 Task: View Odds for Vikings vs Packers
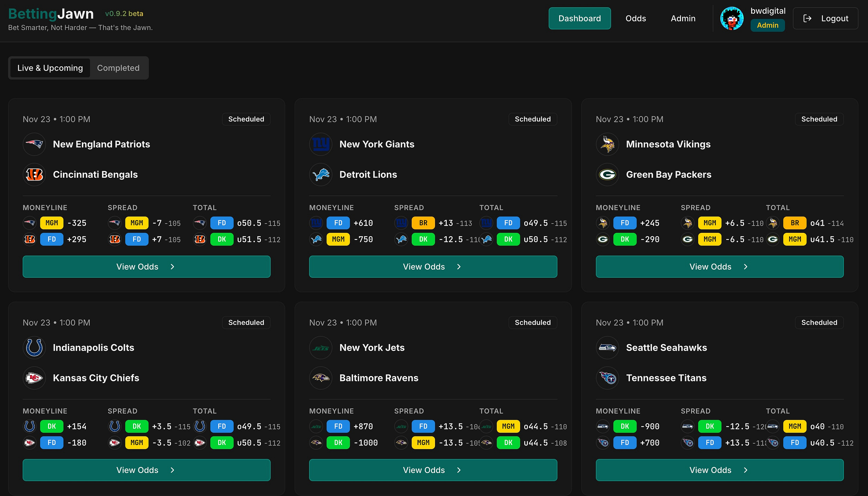coord(720,267)
